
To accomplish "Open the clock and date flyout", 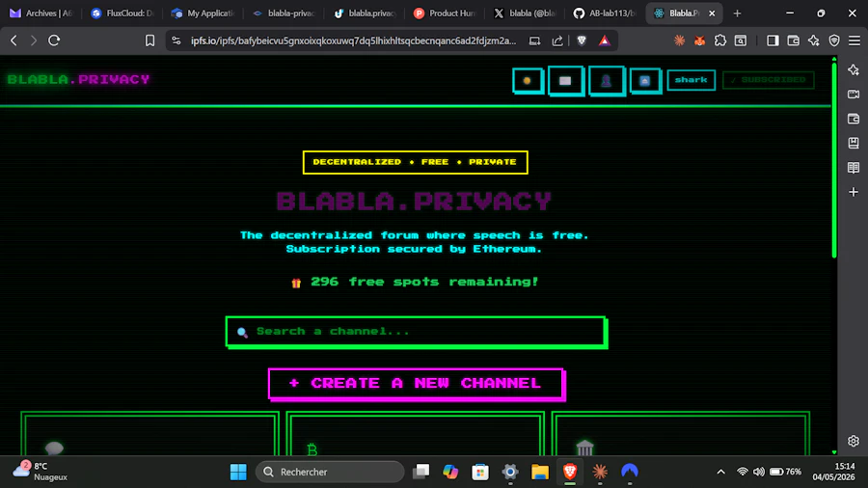I will click(x=833, y=472).
